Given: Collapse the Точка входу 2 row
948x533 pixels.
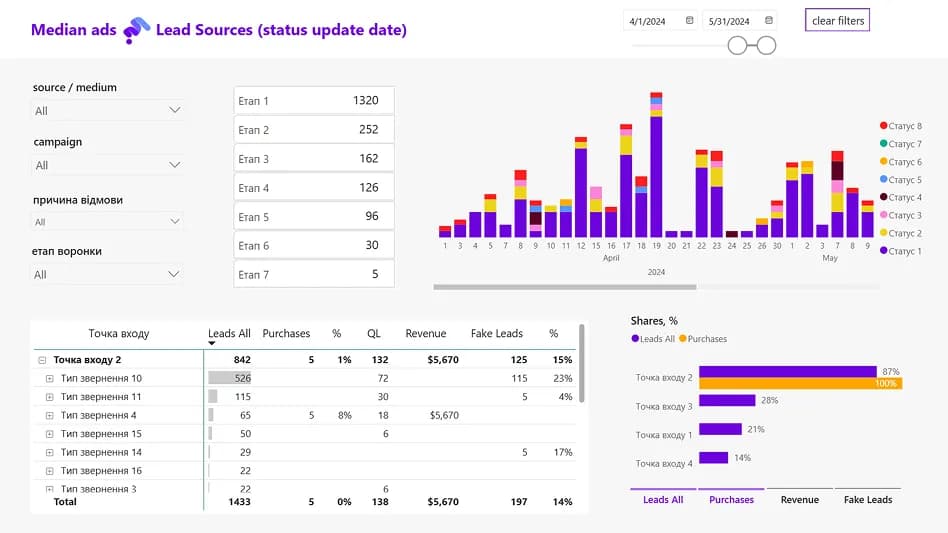Looking at the screenshot, I should (41, 360).
